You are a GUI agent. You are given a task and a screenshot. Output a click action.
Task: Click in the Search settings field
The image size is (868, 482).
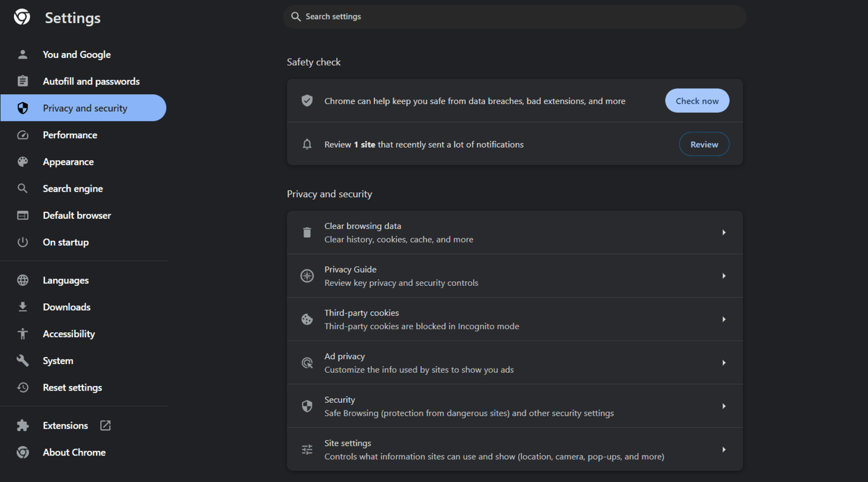click(514, 17)
